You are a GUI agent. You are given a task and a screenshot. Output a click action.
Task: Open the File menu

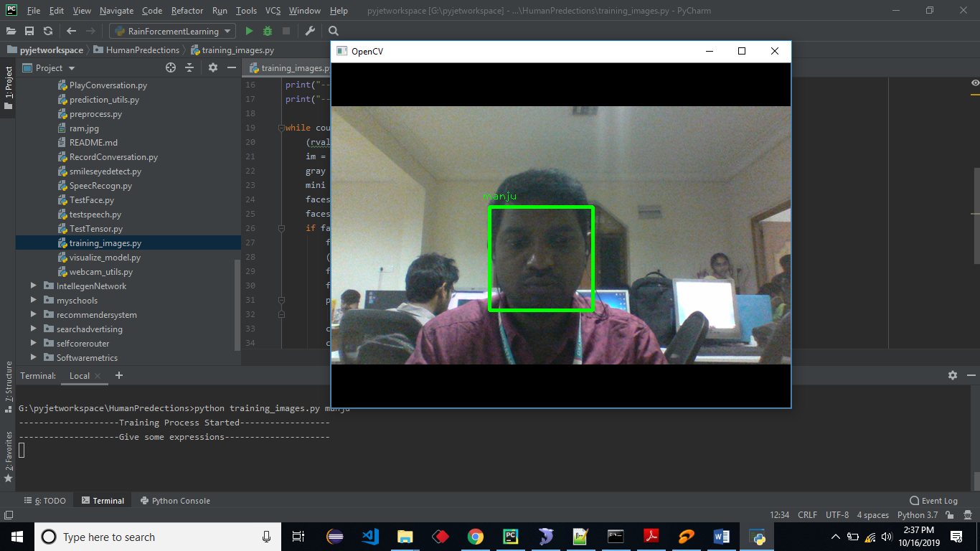point(34,11)
